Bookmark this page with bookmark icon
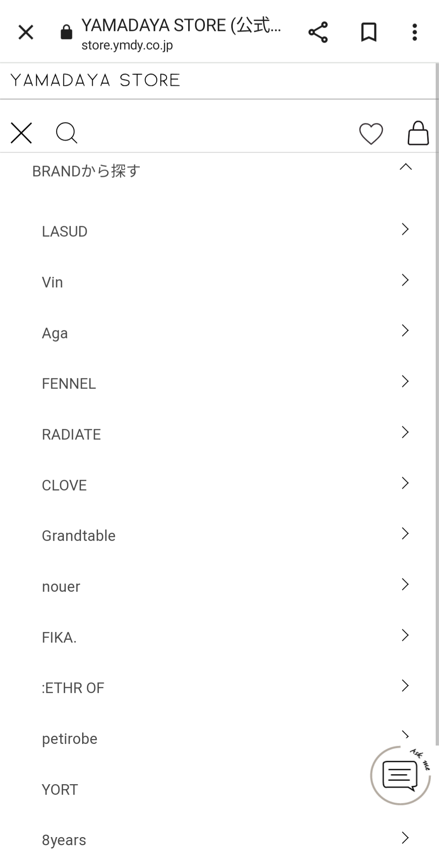This screenshot has height=868, width=439. (x=369, y=32)
